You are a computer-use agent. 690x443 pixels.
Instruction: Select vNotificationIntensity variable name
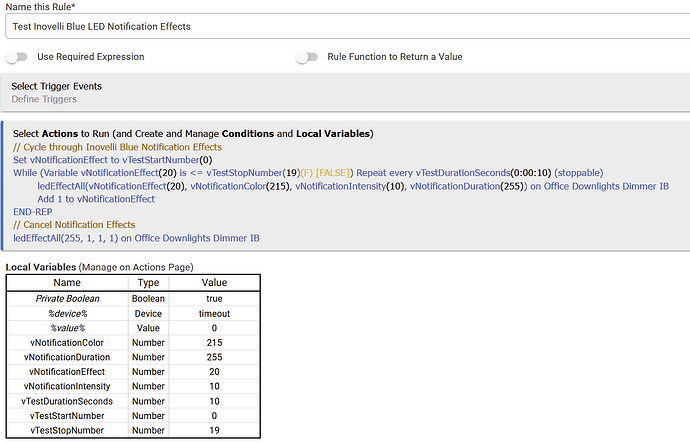tap(67, 386)
